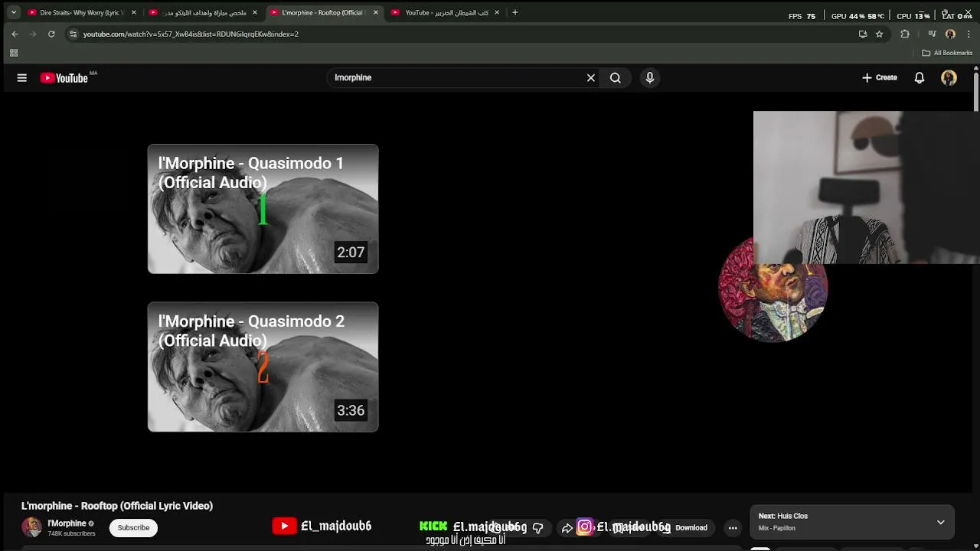980x551 pixels.
Task: Open a new browser tab
Action: [514, 12]
